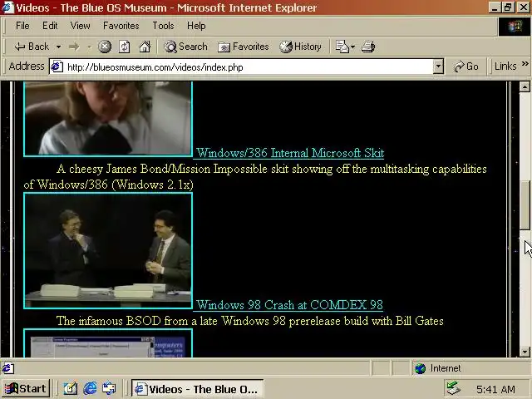
Task: Open the Start menu
Action: point(26,389)
